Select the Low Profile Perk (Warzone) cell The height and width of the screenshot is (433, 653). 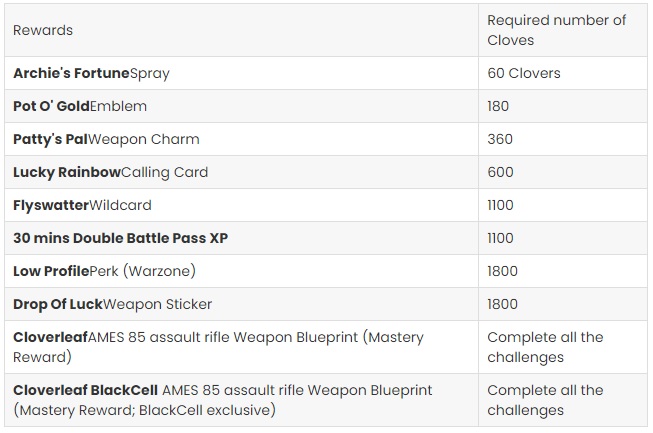point(241,271)
